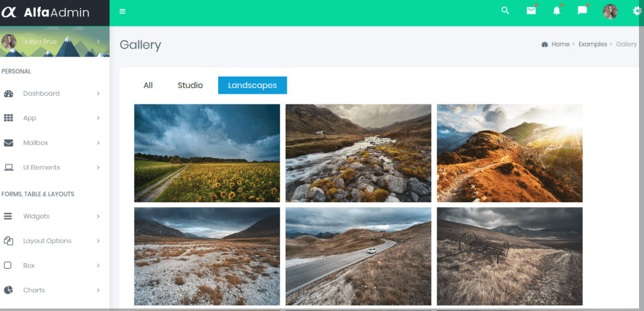Open the Widgets sidebar menu item
Viewport: 644px width, 311px height.
point(54,216)
